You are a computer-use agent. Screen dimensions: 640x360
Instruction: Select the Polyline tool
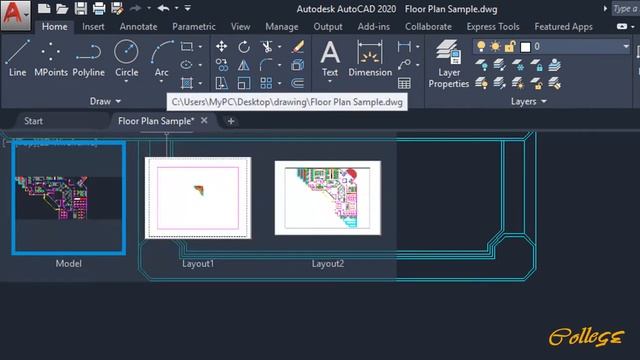(x=89, y=58)
